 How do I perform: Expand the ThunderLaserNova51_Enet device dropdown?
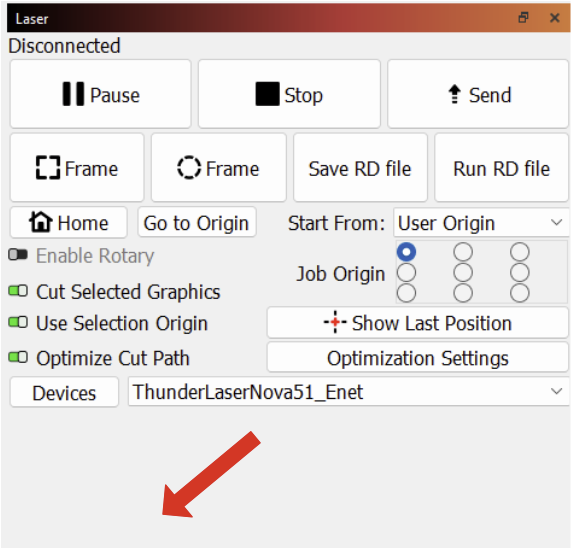(x=348, y=392)
